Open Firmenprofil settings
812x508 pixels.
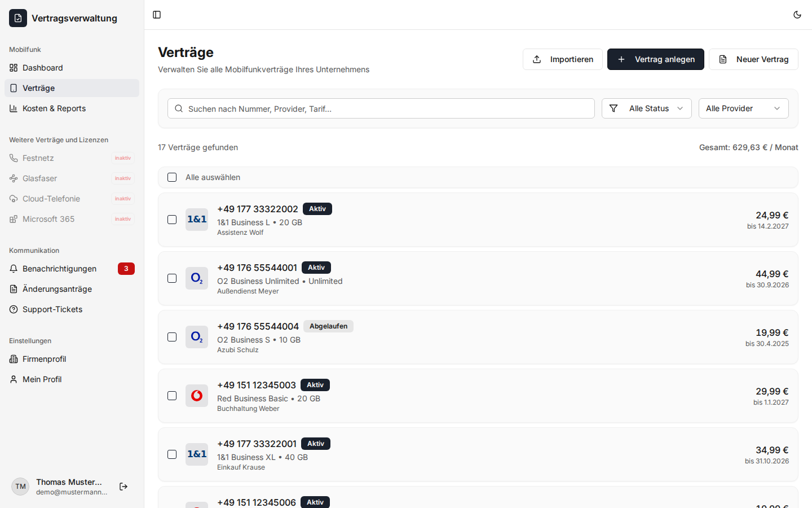[72, 359]
